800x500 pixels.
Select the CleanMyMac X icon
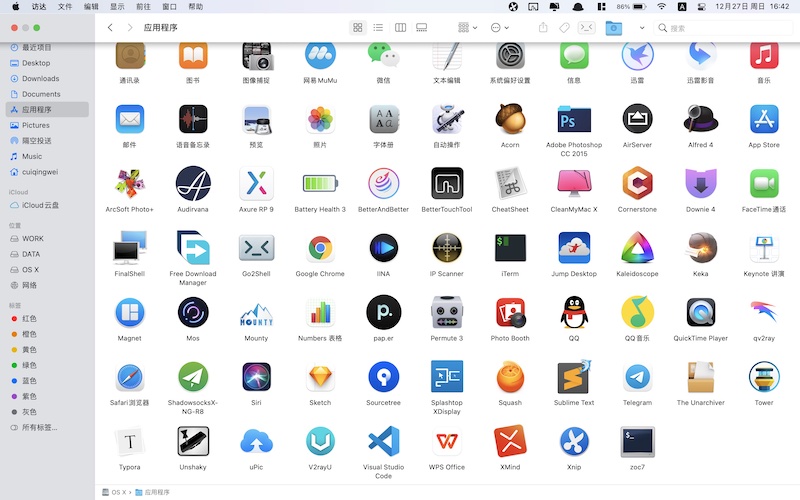pos(574,183)
